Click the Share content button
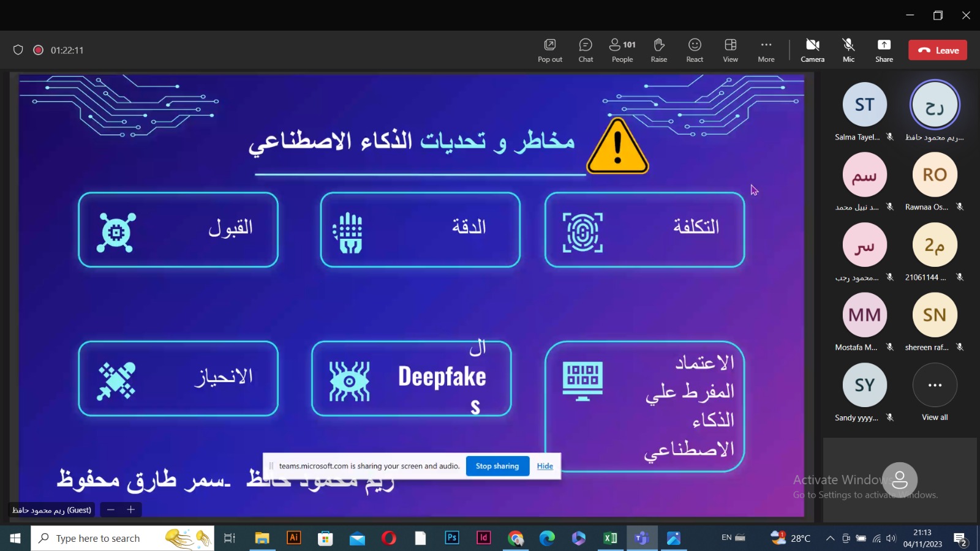The height and width of the screenshot is (551, 980). coord(884,50)
